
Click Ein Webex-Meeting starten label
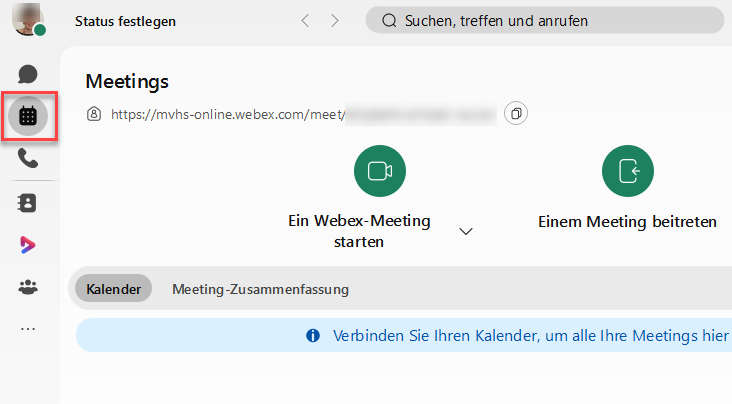[x=359, y=231]
